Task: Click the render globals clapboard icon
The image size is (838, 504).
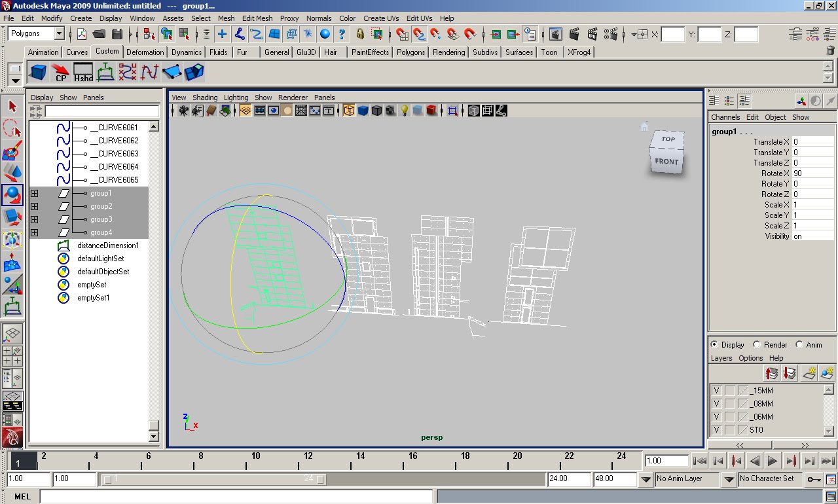Action: tap(610, 34)
